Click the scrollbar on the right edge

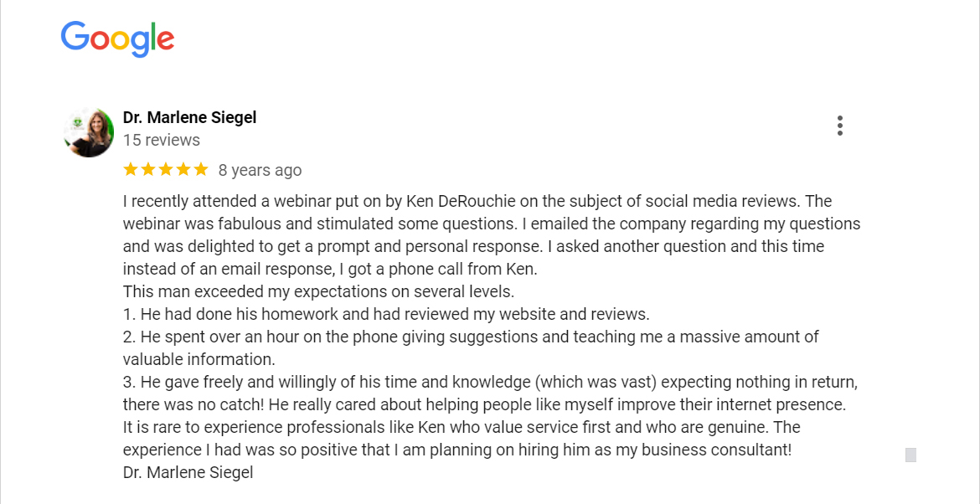click(x=910, y=455)
